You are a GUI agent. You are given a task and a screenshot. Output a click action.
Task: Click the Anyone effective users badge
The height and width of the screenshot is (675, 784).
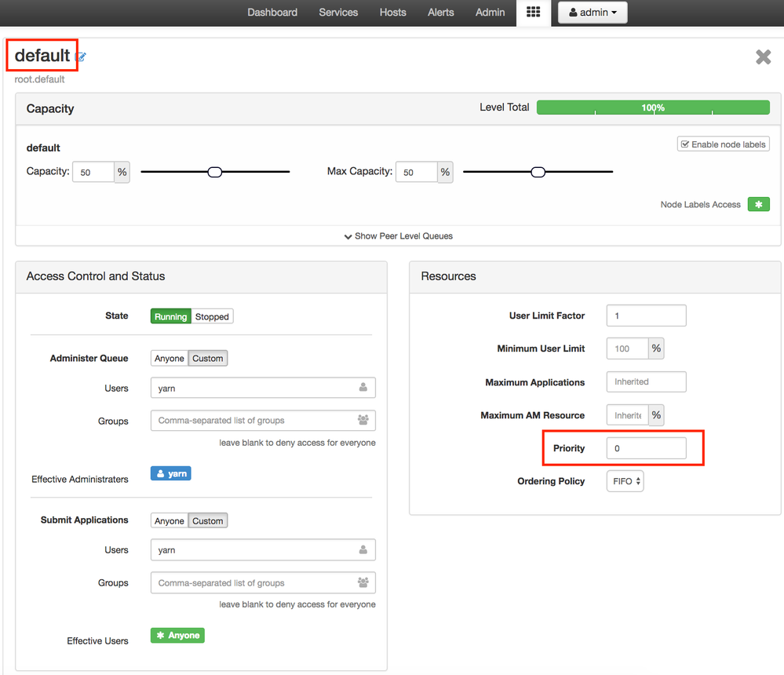tap(177, 636)
